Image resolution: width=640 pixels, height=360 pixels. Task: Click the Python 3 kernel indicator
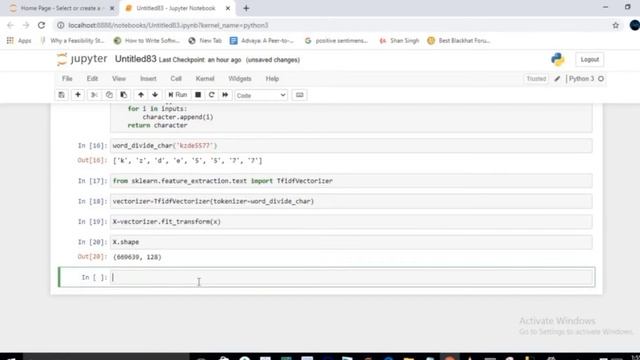point(581,79)
